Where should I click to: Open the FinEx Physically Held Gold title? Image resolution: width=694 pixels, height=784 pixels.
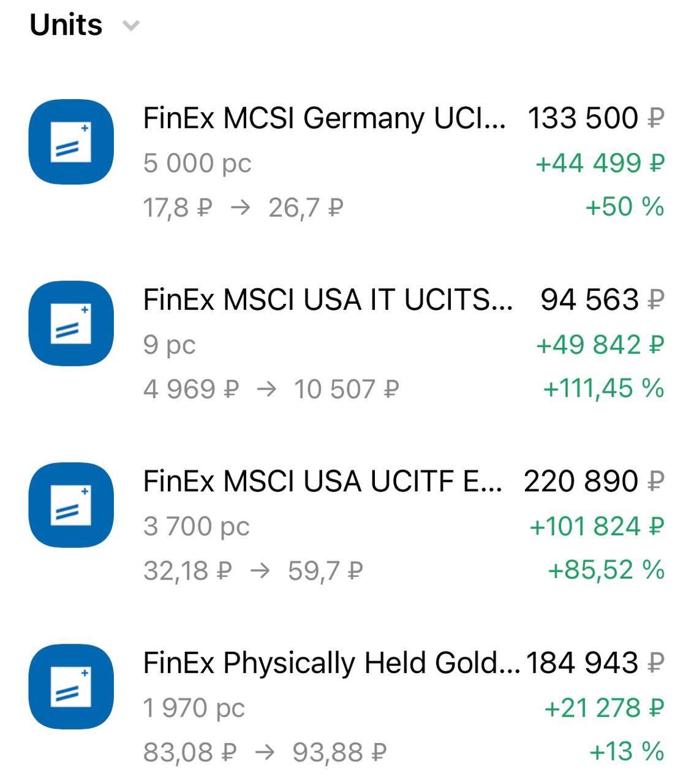(331, 663)
